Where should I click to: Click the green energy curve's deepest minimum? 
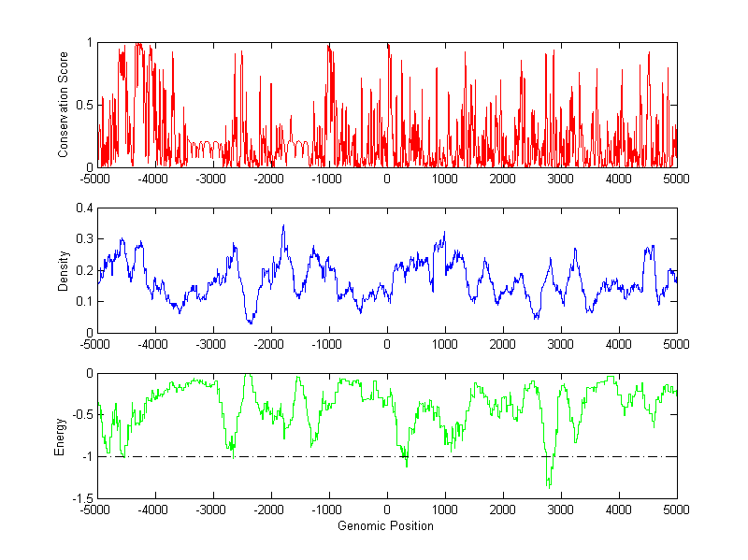pyautogui.click(x=549, y=485)
